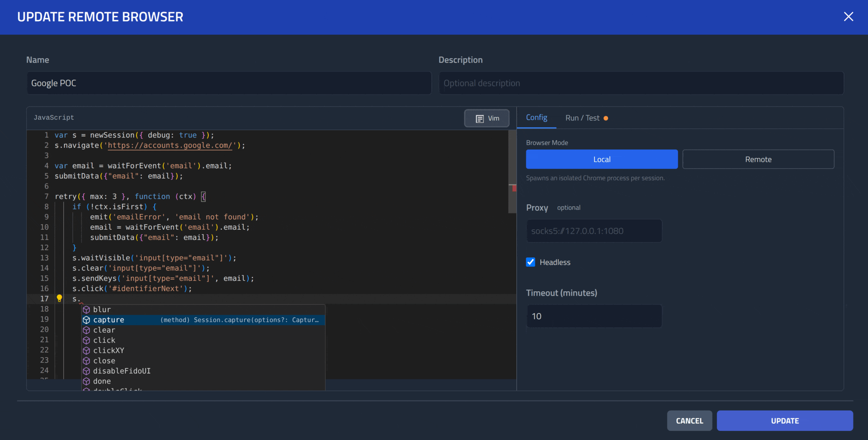Click the cube icon beside clear
This screenshot has width=868, height=440.
click(86, 330)
